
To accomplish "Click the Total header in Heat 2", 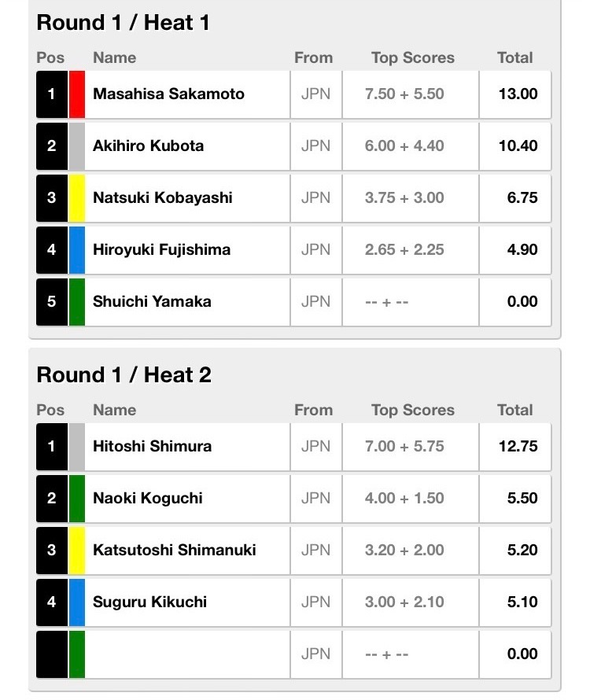I will (x=515, y=410).
